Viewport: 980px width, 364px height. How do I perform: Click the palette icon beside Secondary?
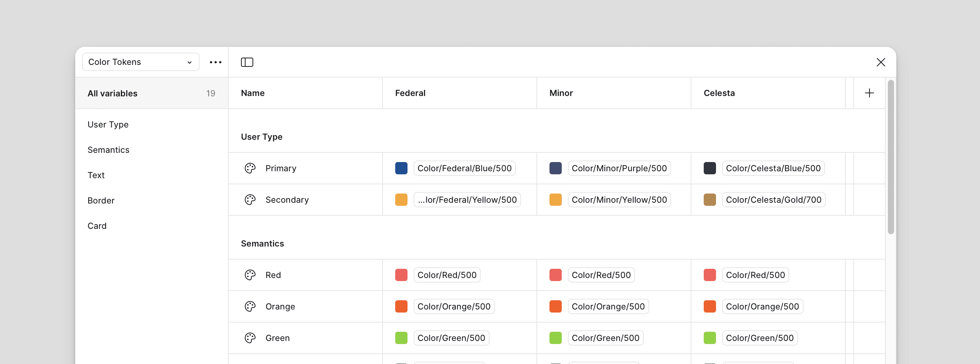pos(250,200)
